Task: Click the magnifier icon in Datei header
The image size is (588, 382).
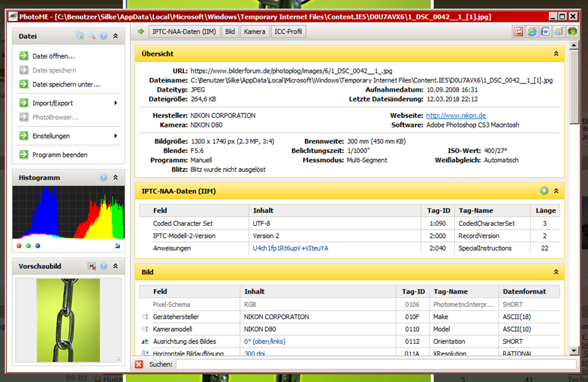Action: pyautogui.click(x=92, y=35)
